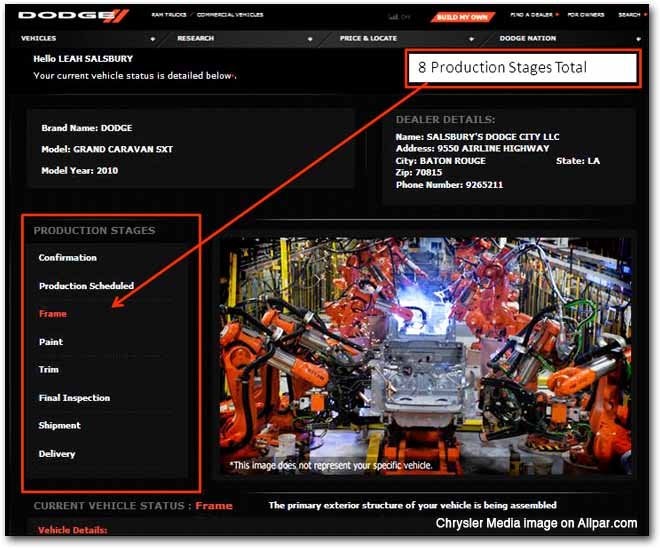
Task: Click the 'Hello LEAH SALSBURY' greeting
Action: tap(83, 59)
